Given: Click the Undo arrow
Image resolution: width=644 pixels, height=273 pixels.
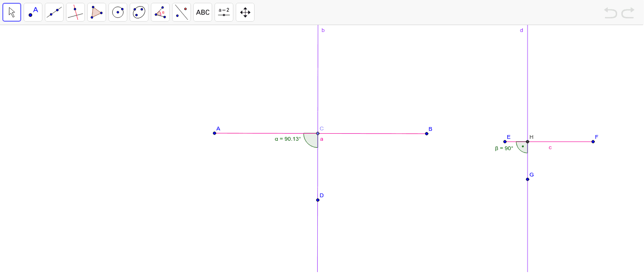Looking at the screenshot, I should (611, 13).
